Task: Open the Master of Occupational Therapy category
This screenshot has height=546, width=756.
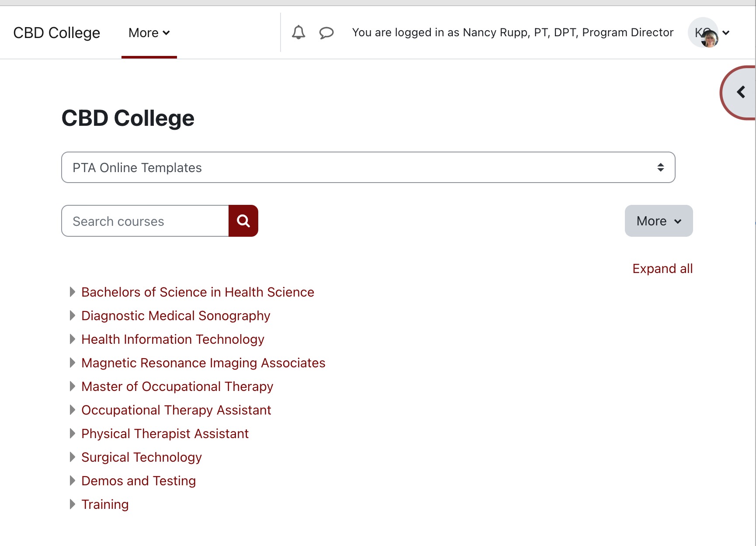Action: [177, 387]
